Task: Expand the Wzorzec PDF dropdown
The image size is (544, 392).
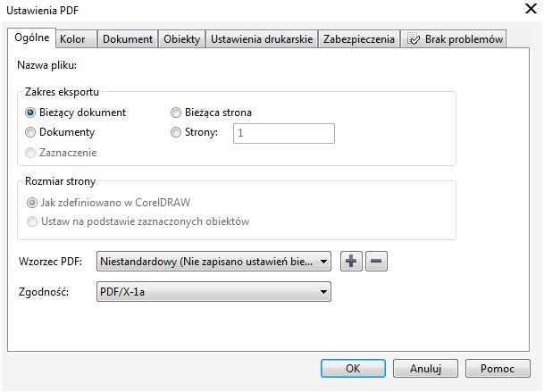Action: (322, 262)
